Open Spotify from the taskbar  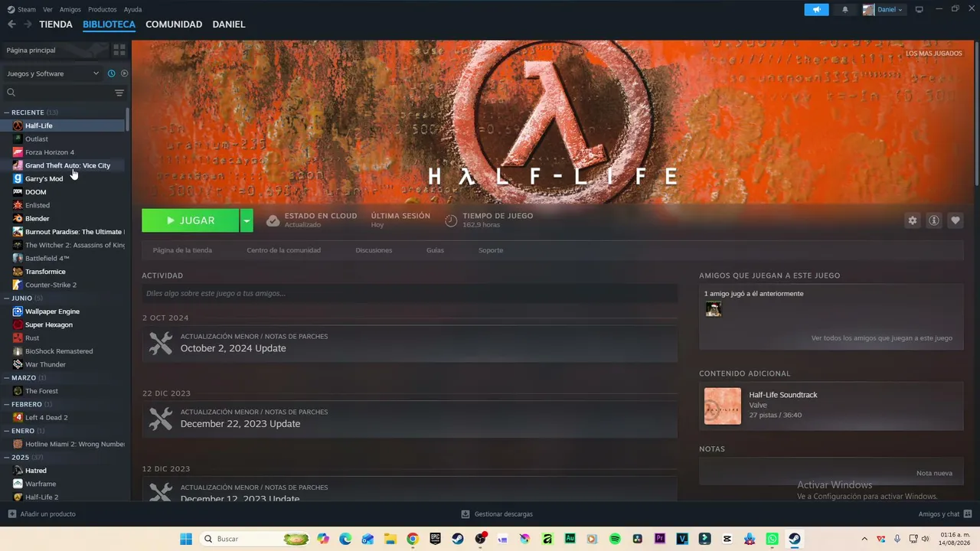tap(615, 539)
